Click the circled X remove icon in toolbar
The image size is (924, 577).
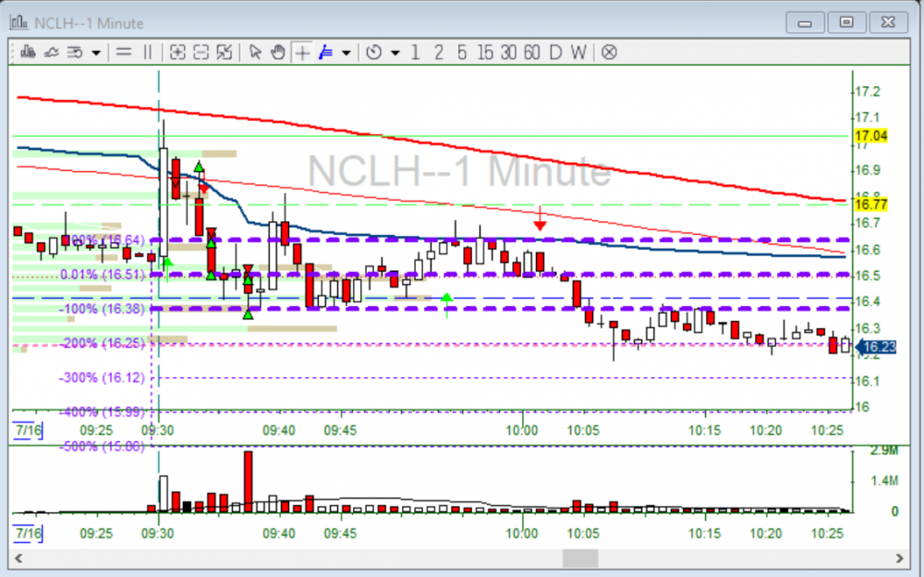[609, 53]
